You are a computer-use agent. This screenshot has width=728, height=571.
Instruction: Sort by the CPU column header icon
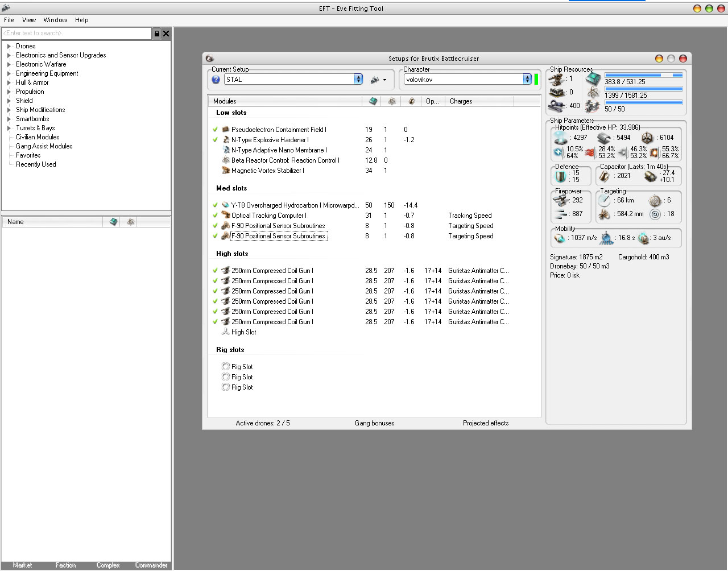(373, 101)
